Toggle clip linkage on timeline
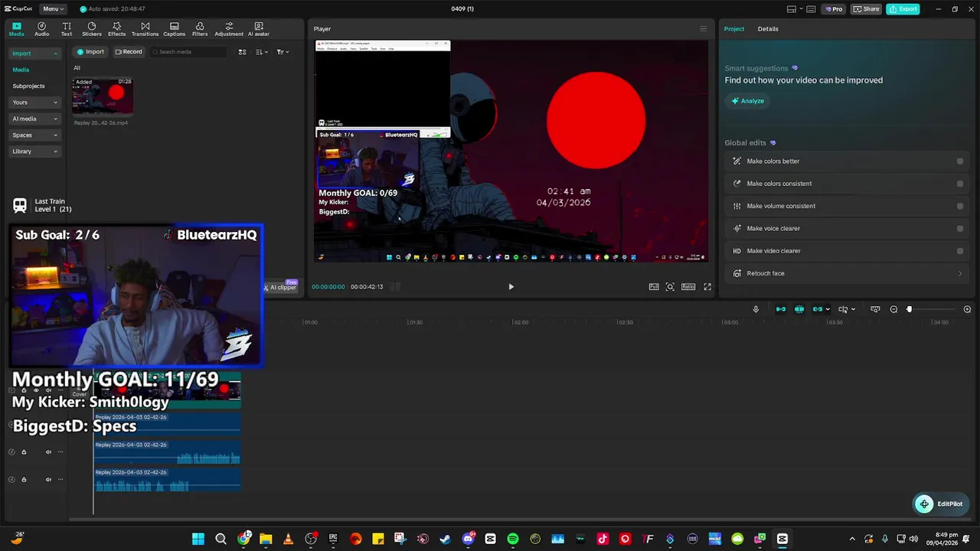 [818, 309]
